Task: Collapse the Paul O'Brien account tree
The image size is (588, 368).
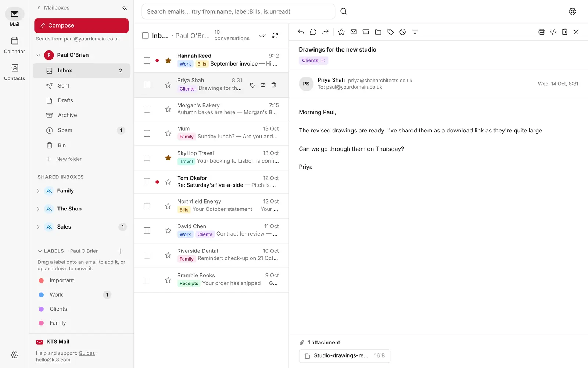Action: [38, 55]
